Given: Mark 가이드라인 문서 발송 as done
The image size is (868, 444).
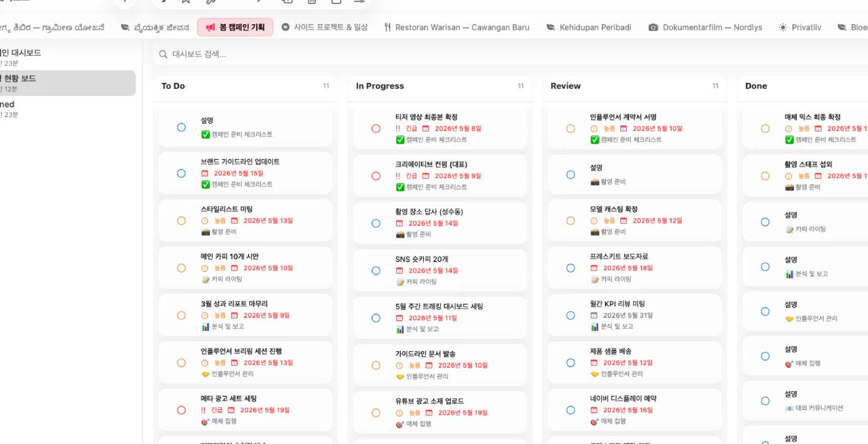Looking at the screenshot, I should click(376, 366).
